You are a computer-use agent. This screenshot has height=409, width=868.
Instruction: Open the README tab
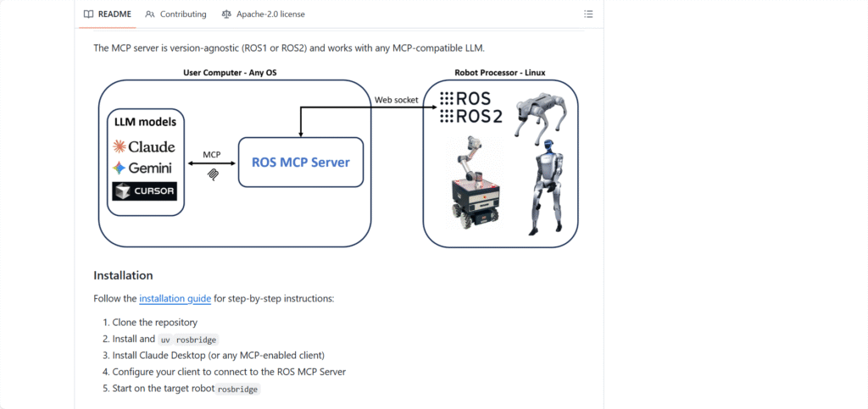point(108,14)
